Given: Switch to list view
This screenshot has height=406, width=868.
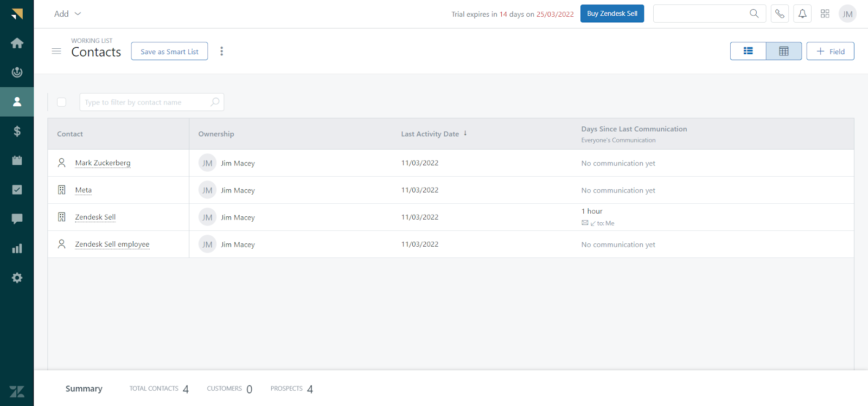Looking at the screenshot, I should click(x=748, y=51).
